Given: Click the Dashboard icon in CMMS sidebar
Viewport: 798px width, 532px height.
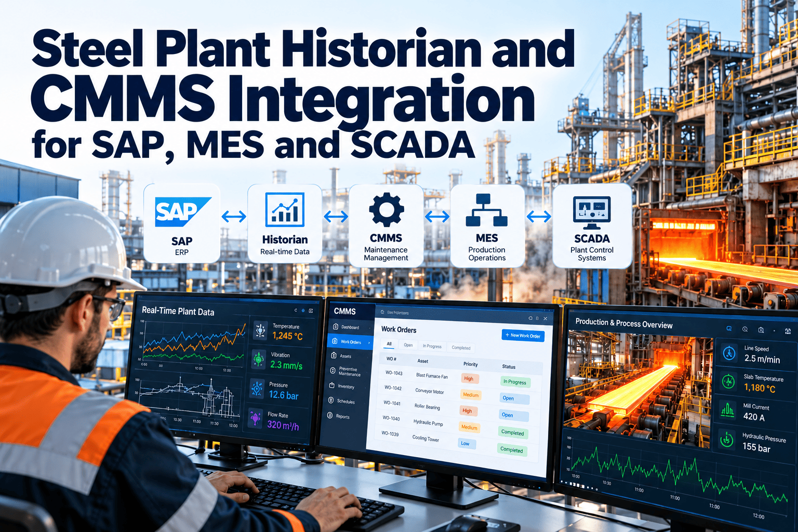Looking at the screenshot, I should [335, 327].
